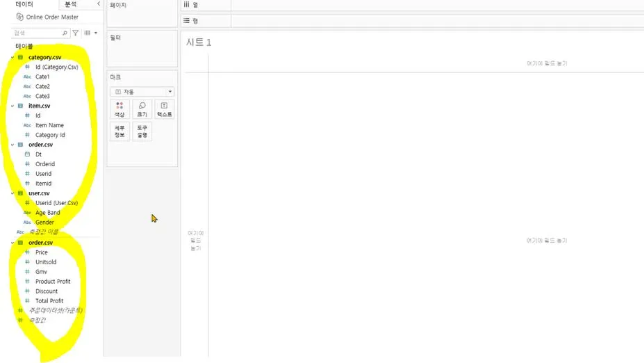The height and width of the screenshot is (363, 644).
Task: Switch to the 분석 tab
Action: [71, 4]
